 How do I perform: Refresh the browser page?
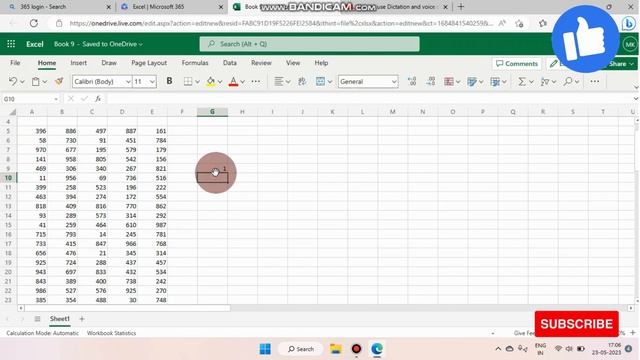tap(34, 23)
